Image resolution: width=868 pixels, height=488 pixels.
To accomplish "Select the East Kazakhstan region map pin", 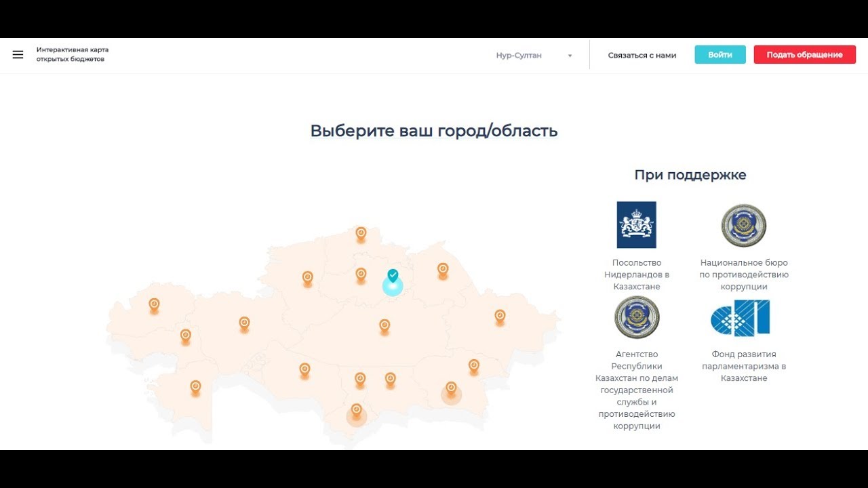I will point(500,317).
